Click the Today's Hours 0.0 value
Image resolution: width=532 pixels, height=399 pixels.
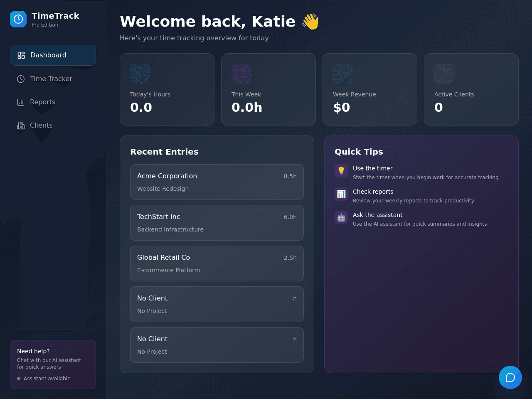click(x=141, y=108)
